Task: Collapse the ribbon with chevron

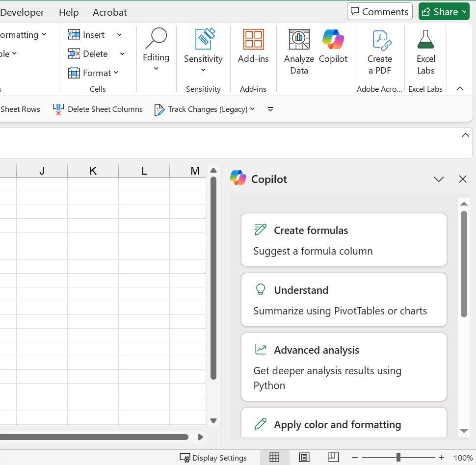Action: 460,89
